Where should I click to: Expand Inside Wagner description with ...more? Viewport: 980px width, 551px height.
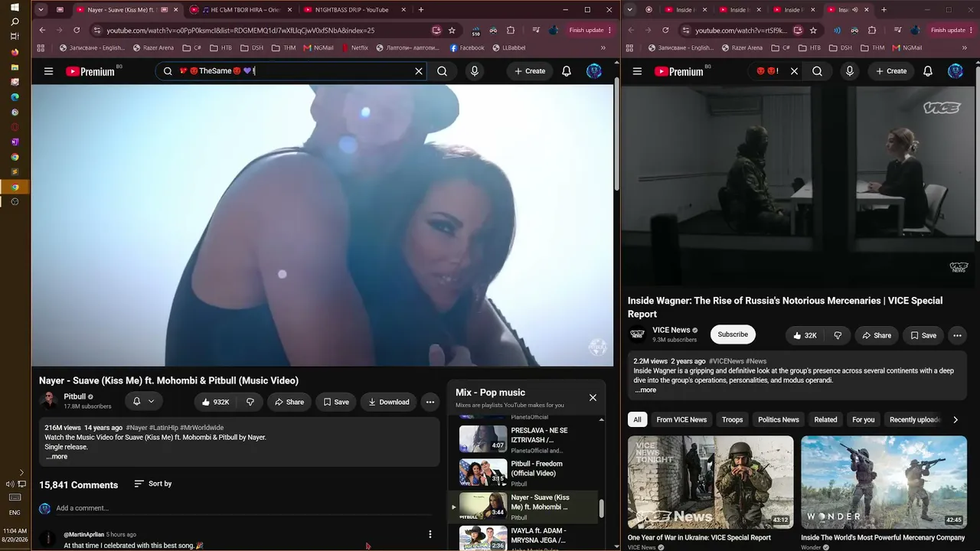(645, 390)
